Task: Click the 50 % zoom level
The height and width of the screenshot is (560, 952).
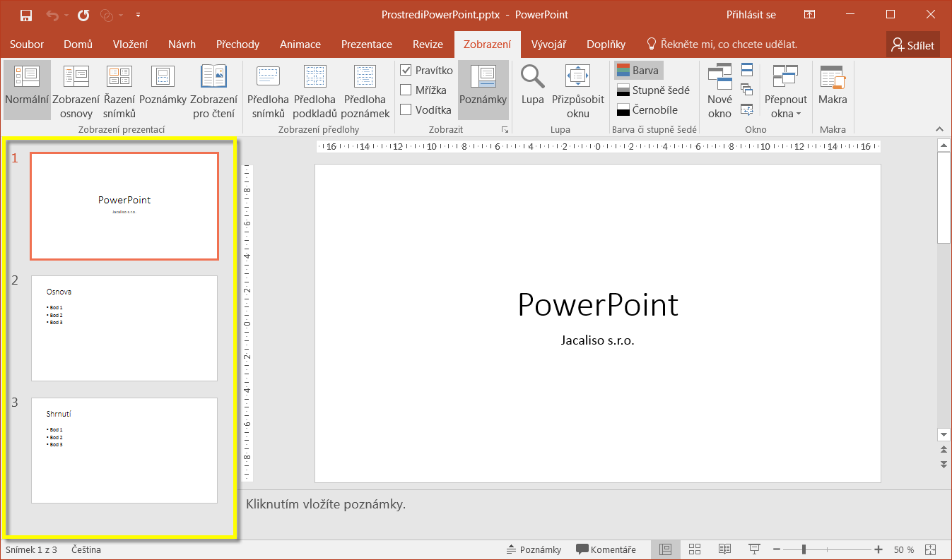Action: (x=904, y=549)
